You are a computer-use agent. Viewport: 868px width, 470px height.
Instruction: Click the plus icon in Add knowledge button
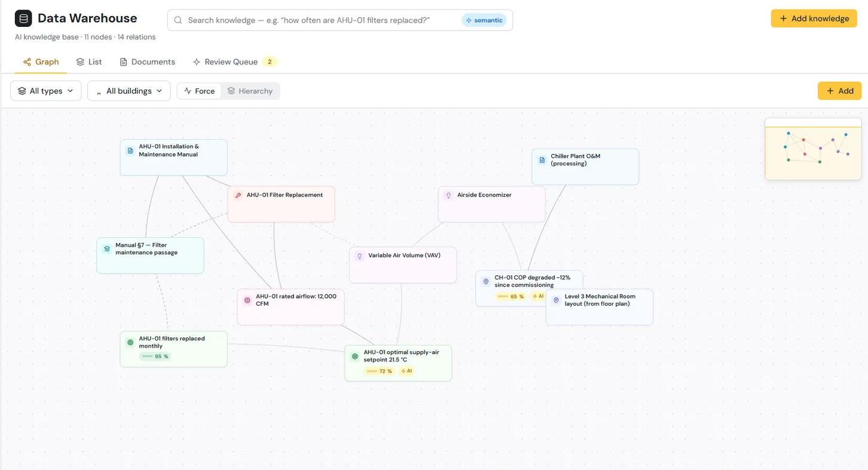click(783, 19)
